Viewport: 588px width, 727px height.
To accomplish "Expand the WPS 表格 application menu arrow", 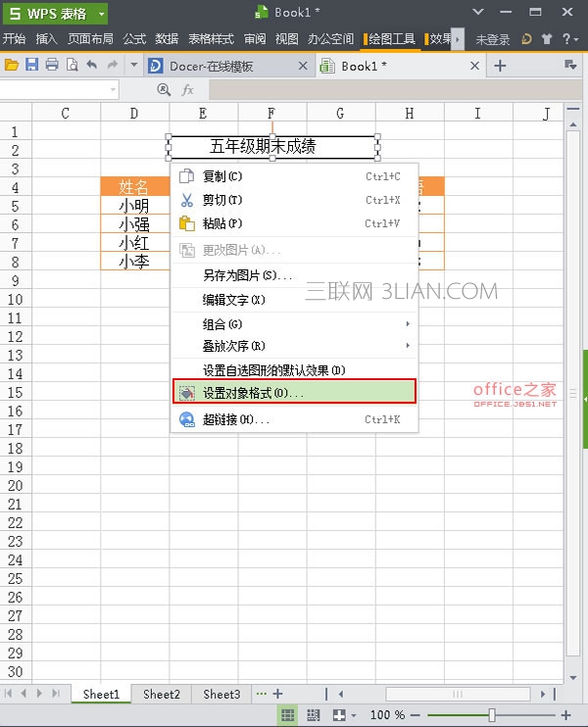I will pos(102,14).
